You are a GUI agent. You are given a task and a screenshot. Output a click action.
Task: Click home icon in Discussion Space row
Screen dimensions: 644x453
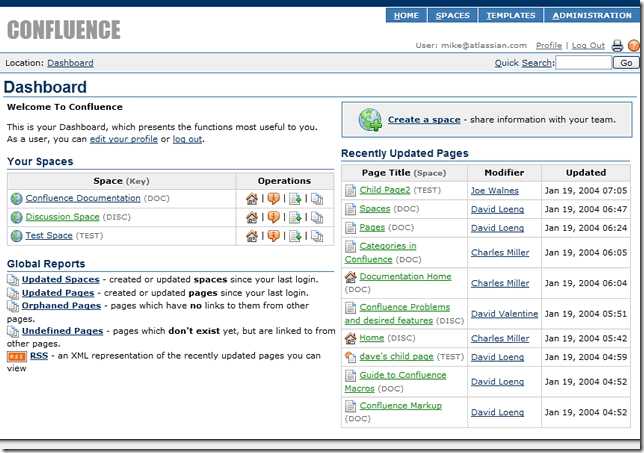pos(252,218)
